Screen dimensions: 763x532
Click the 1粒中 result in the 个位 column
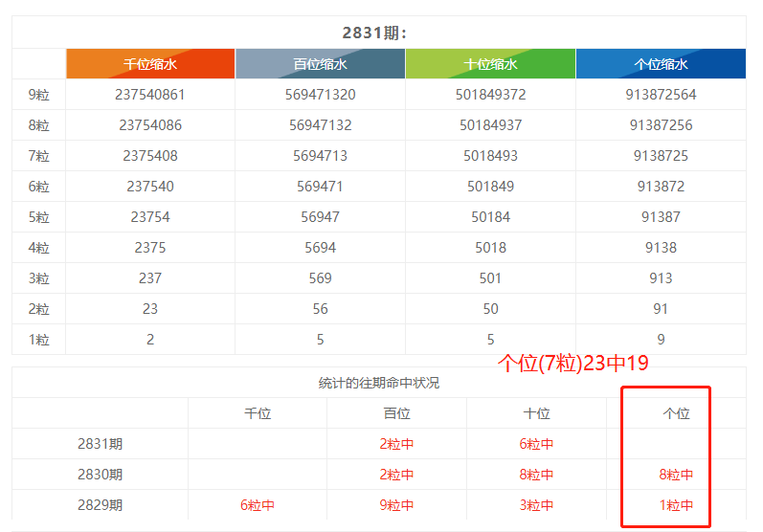coord(676,505)
